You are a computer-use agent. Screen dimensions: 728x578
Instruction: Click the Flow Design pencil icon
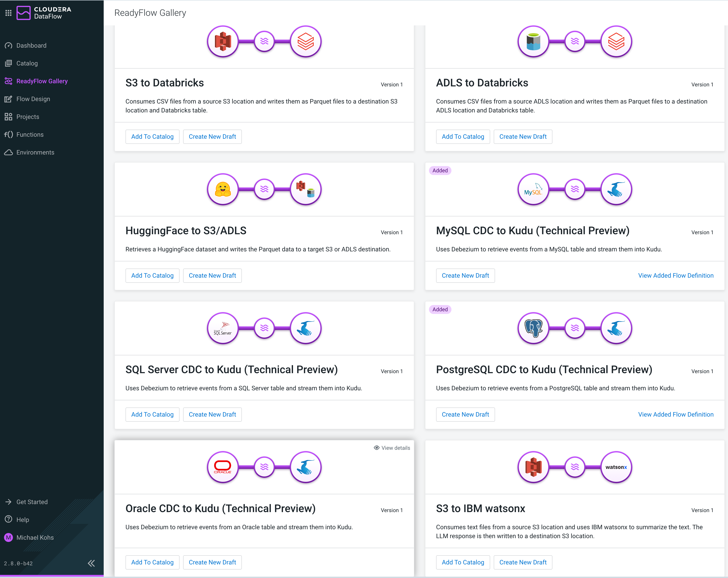click(x=8, y=99)
